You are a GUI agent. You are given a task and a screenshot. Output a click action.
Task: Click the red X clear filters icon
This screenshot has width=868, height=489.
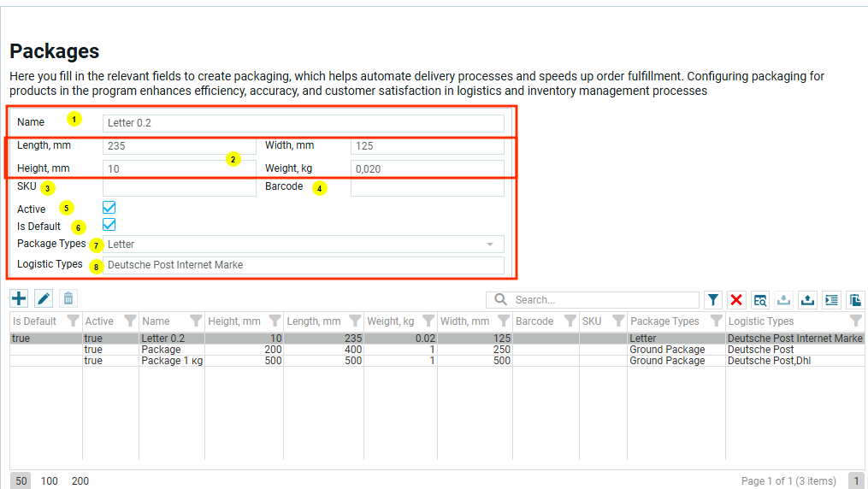coord(736,300)
